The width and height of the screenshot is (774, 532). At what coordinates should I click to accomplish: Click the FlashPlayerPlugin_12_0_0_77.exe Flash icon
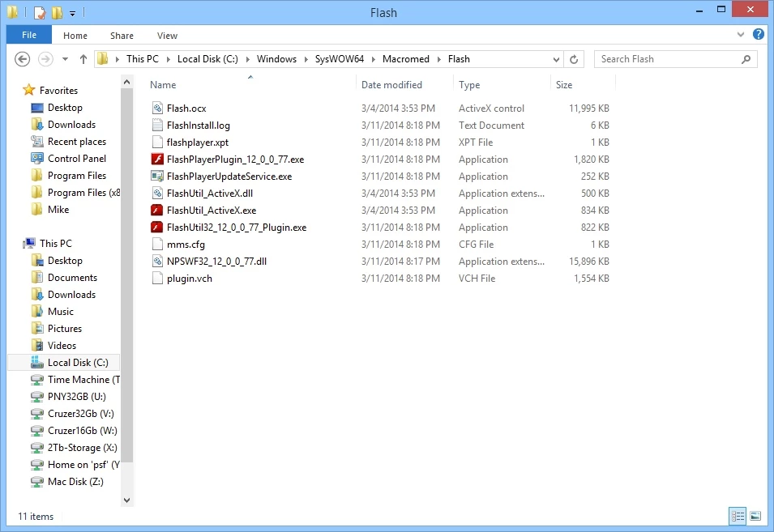point(157,160)
